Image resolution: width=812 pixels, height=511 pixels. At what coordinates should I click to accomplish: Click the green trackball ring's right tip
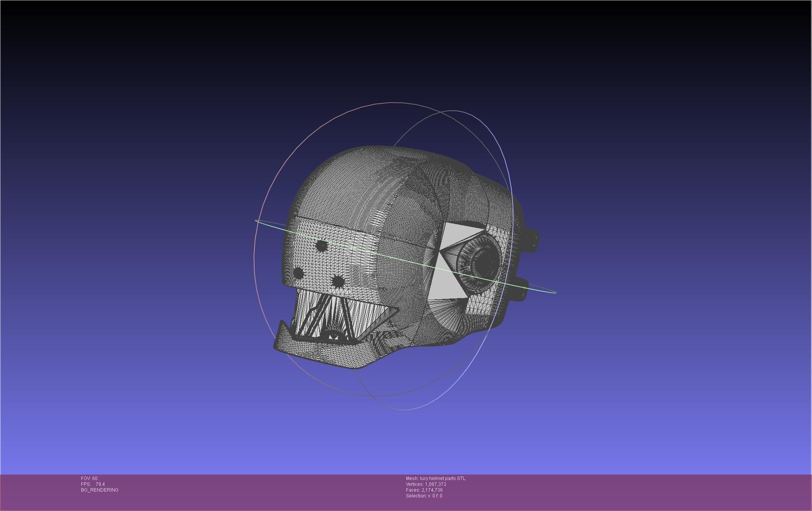point(555,292)
